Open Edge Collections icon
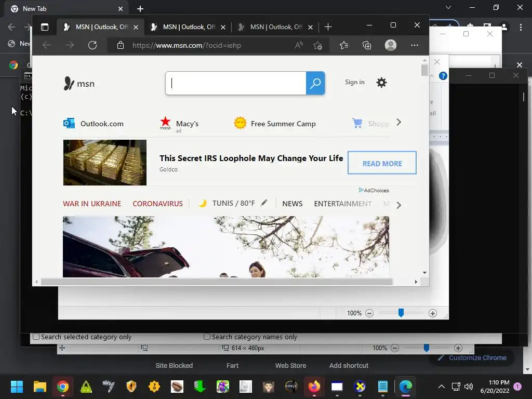This screenshot has width=532, height=399. (x=367, y=45)
